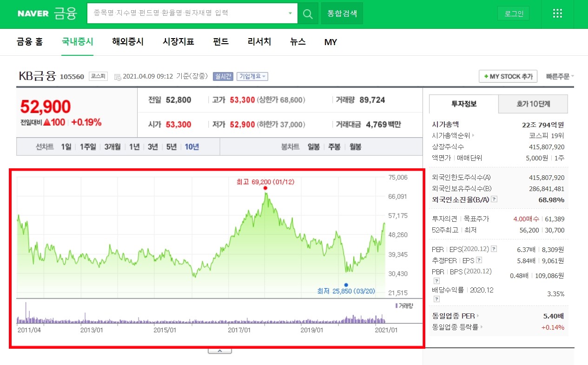Click the calendar icon beside the date

[x=117, y=77]
